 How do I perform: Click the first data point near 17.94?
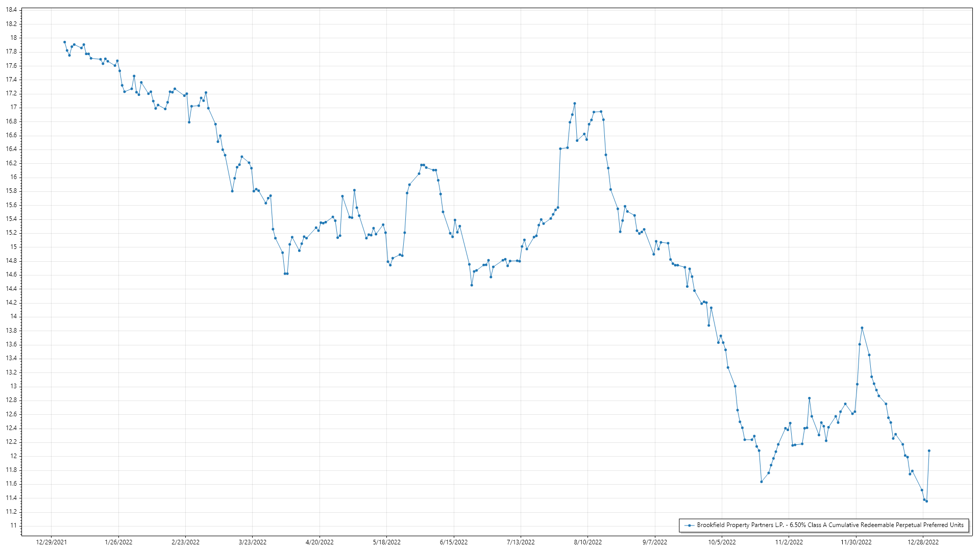coord(64,42)
